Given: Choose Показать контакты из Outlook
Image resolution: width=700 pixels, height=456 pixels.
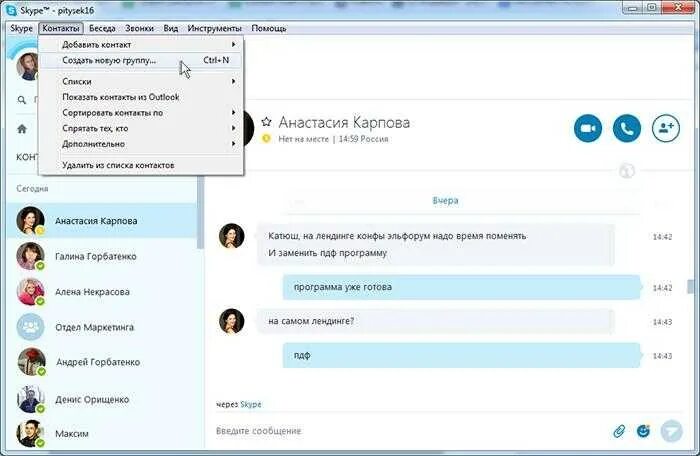Looking at the screenshot, I should click(x=141, y=97).
